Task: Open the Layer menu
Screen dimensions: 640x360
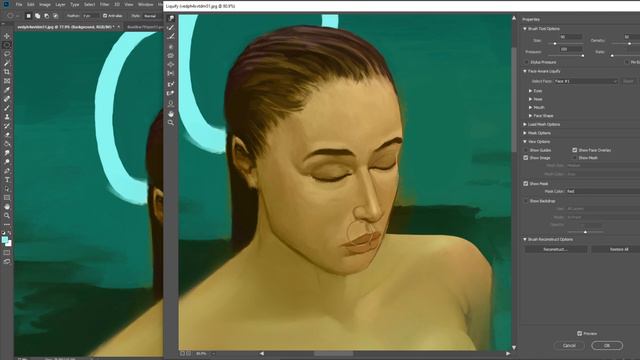Action: (x=60, y=4)
